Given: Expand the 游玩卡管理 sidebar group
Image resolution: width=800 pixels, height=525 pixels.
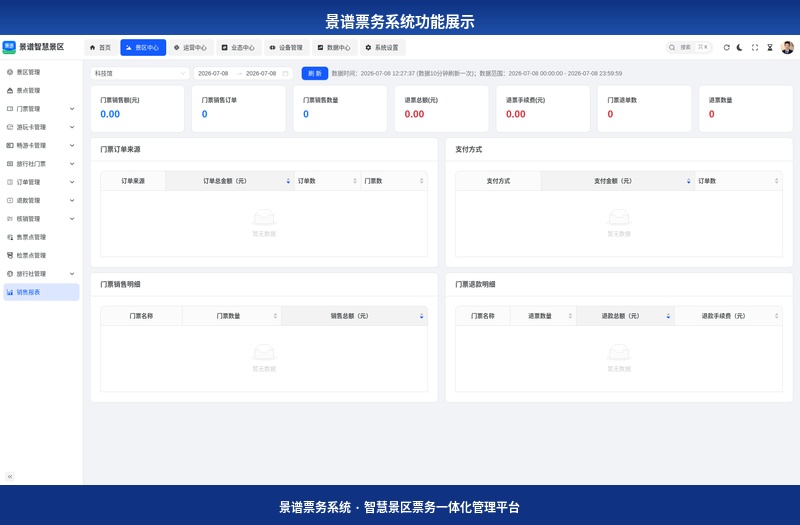Looking at the screenshot, I should tap(41, 127).
